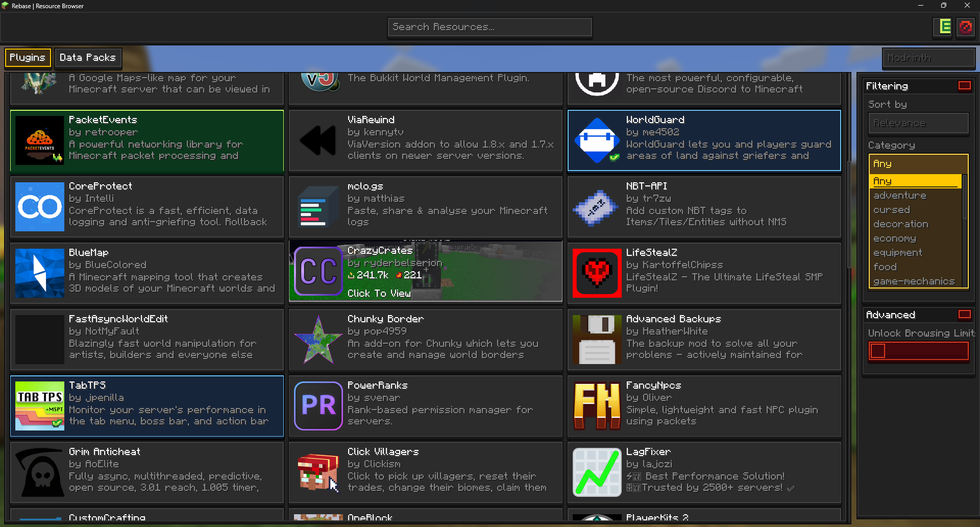The image size is (980, 527).
Task: Click the mclo.gs title text
Action: [x=365, y=186]
